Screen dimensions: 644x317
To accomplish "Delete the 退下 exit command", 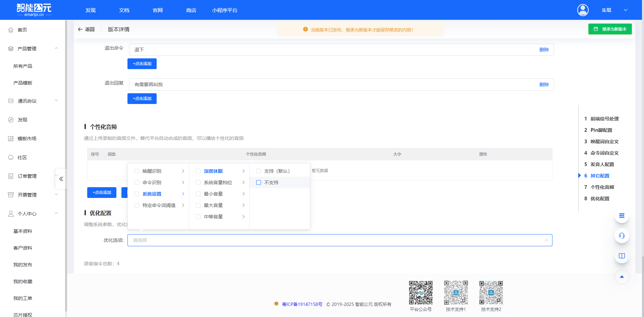I will point(544,50).
